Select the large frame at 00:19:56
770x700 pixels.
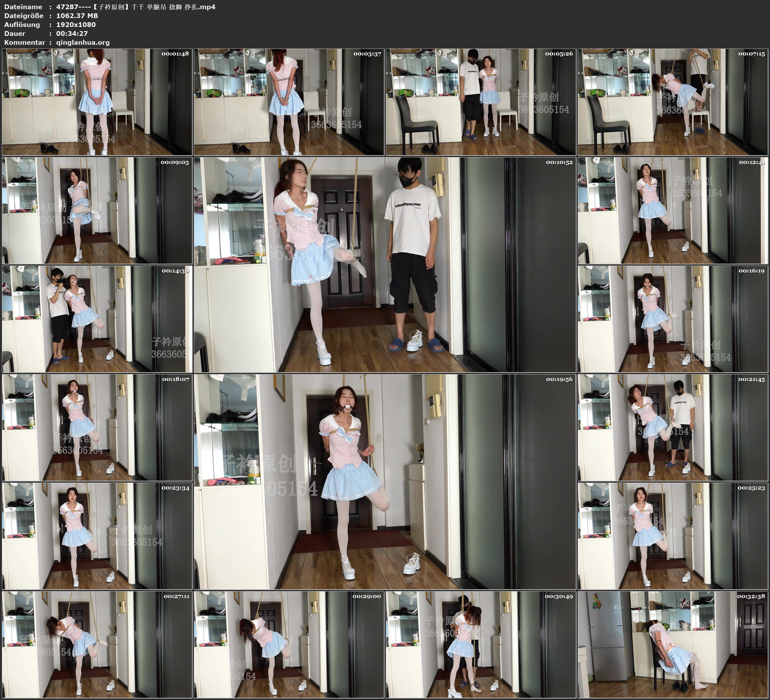pyautogui.click(x=385, y=481)
